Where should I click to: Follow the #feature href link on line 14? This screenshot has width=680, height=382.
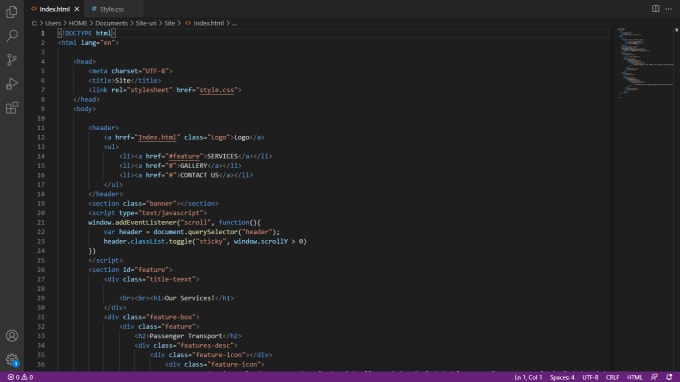184,156
